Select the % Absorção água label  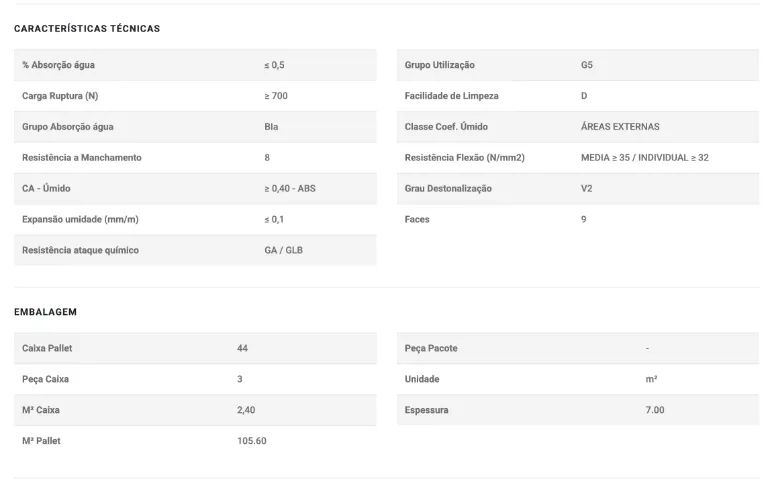58,65
